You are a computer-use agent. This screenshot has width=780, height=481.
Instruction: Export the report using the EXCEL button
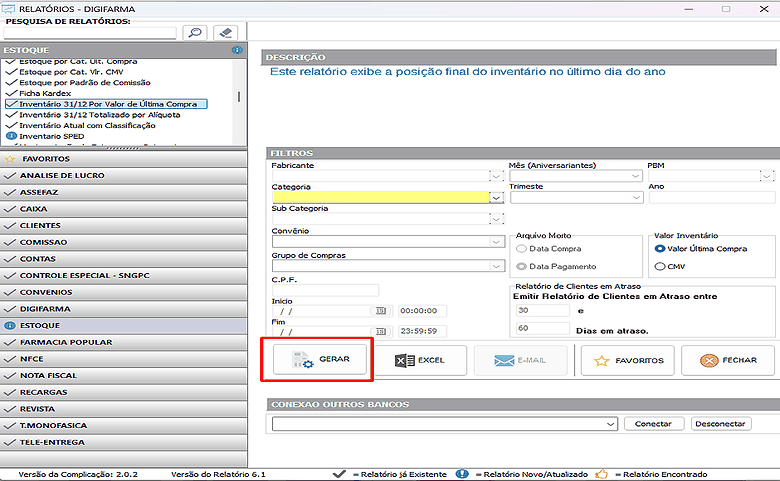click(x=420, y=360)
